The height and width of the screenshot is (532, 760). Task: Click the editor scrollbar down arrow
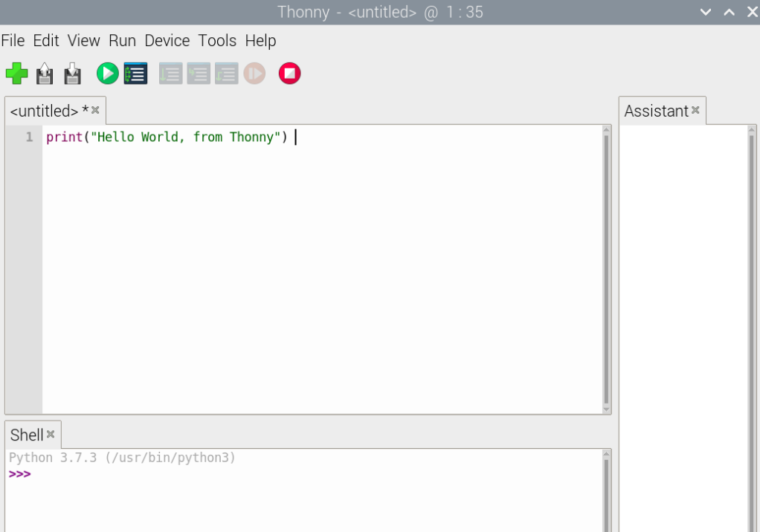pos(606,409)
